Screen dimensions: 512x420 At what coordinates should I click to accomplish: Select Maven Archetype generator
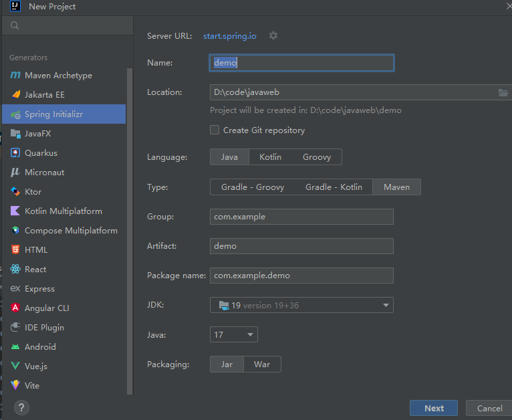pyautogui.click(x=64, y=76)
